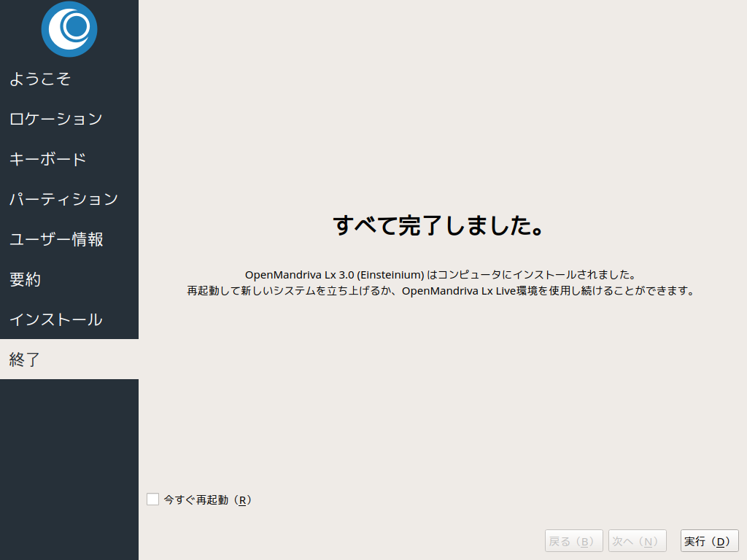
Task: Click the 戻る (B) button
Action: click(x=573, y=541)
